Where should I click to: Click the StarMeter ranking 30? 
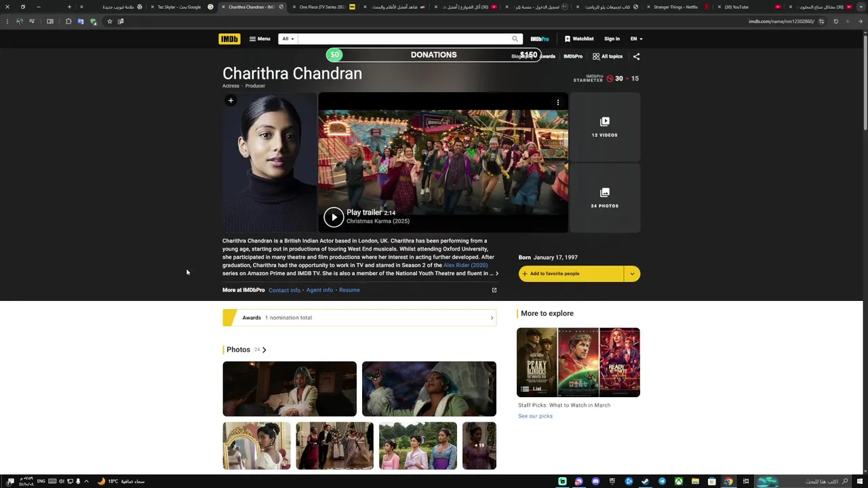tap(618, 79)
